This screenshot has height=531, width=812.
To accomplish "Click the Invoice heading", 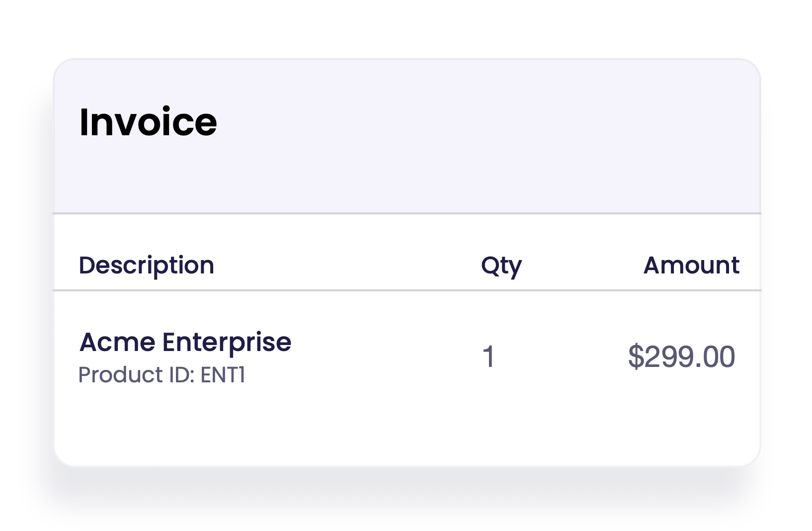I will tap(148, 122).
